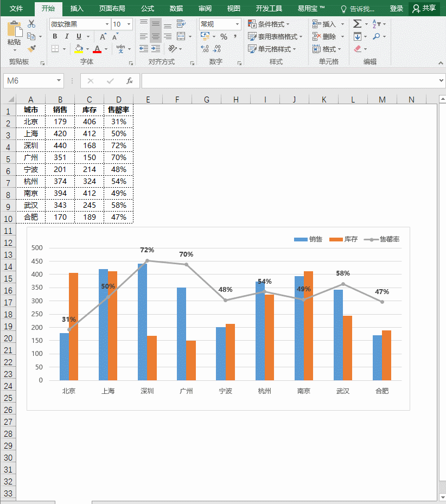Image resolution: width=446 pixels, height=504 pixels.
Task: Switch to the 公式 tab
Action: click(147, 8)
